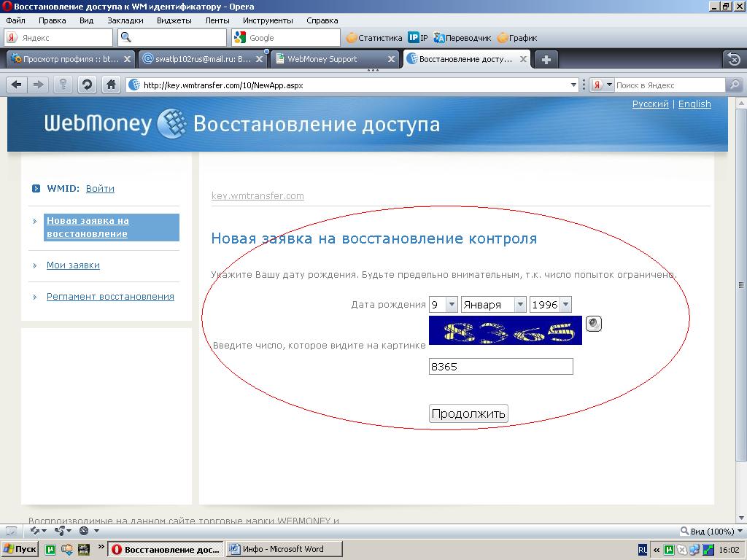Close the WebMoney Support tab

coord(391,60)
